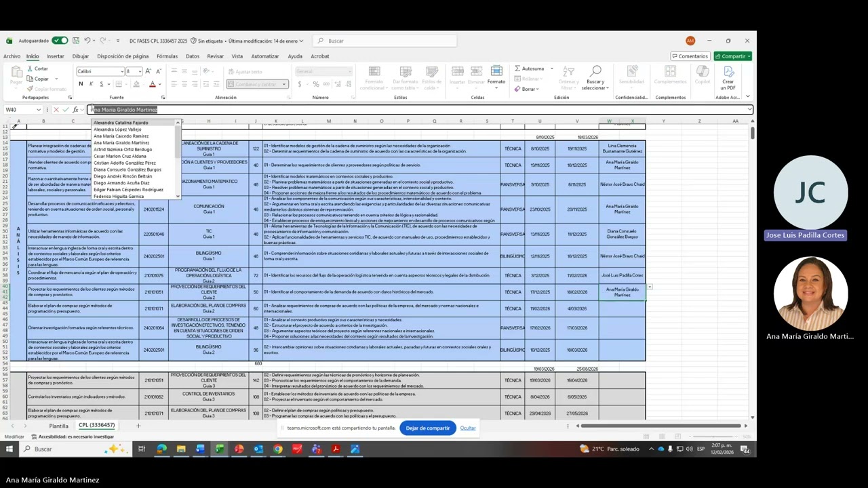Toggle underline (S) formatting

pos(101,84)
